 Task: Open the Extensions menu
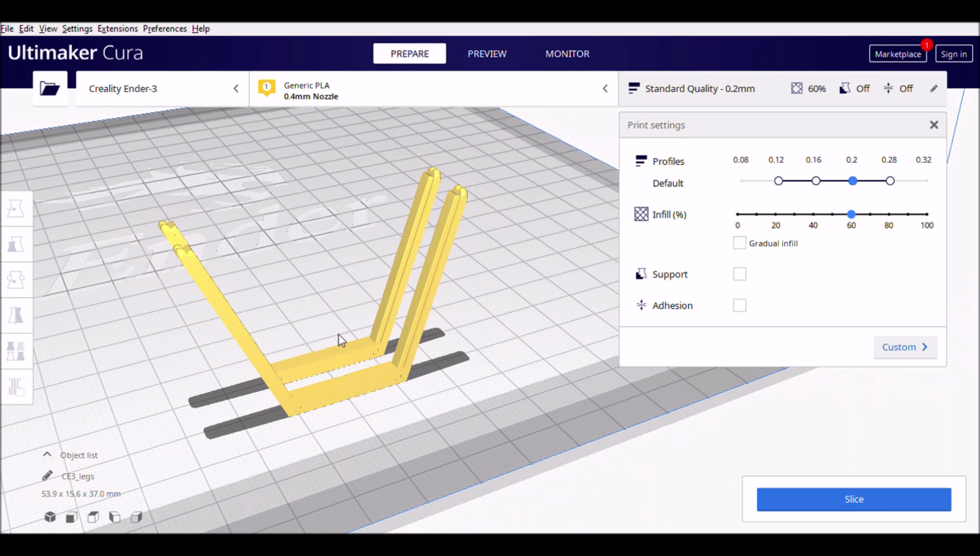[x=118, y=28]
